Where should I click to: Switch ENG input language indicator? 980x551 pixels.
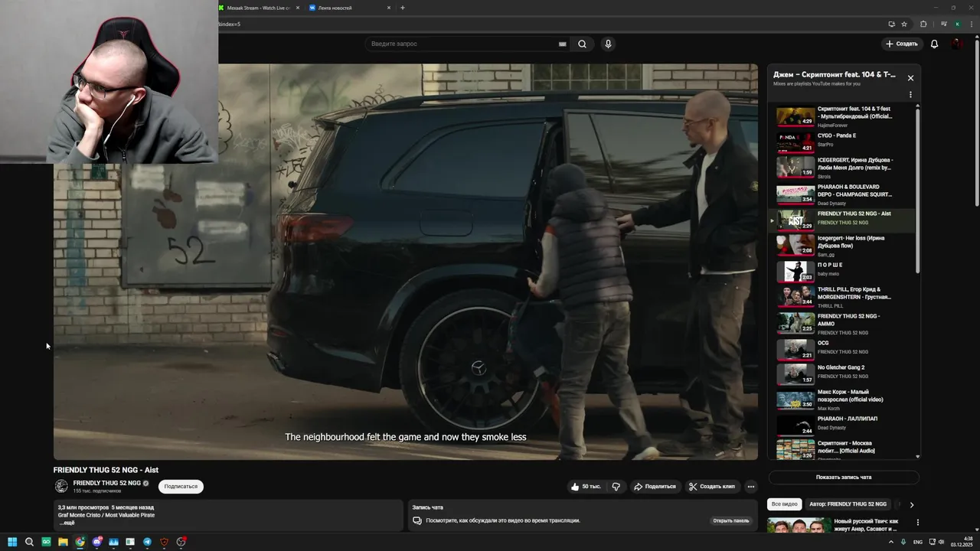point(918,542)
